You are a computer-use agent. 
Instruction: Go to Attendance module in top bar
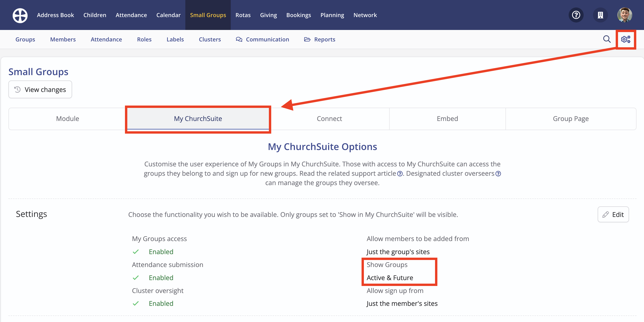tap(131, 15)
